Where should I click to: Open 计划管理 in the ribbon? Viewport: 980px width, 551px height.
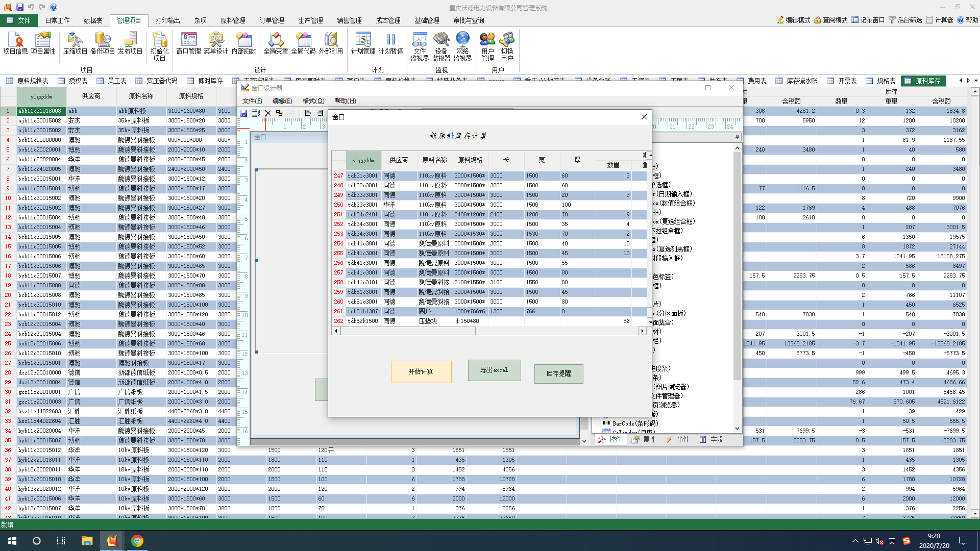(x=363, y=43)
